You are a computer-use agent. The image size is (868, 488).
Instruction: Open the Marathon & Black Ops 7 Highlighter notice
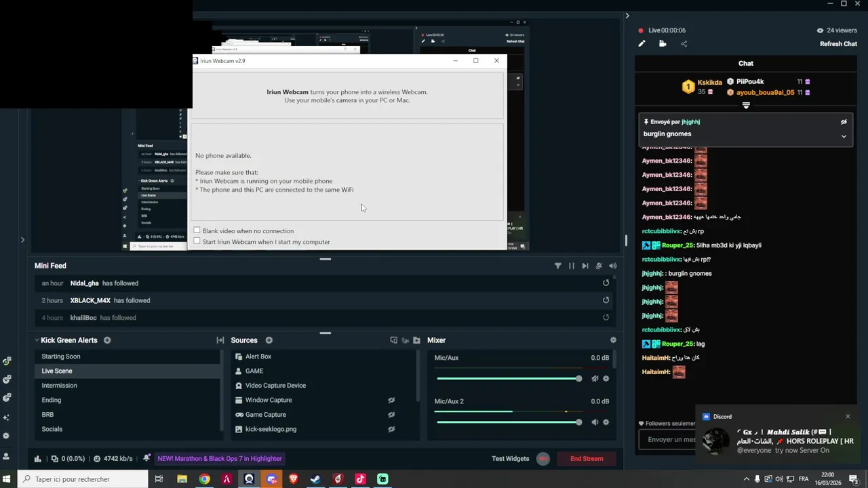(220, 459)
